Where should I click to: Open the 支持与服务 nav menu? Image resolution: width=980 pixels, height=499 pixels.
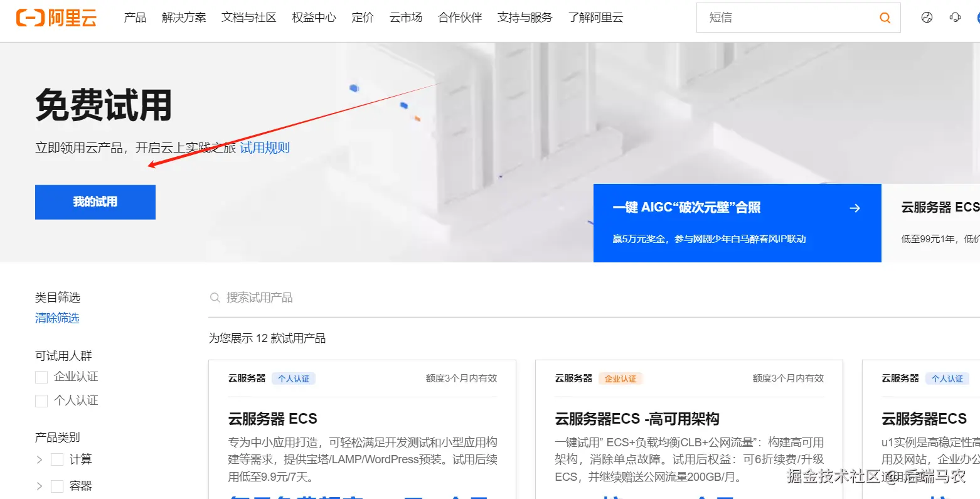(525, 18)
